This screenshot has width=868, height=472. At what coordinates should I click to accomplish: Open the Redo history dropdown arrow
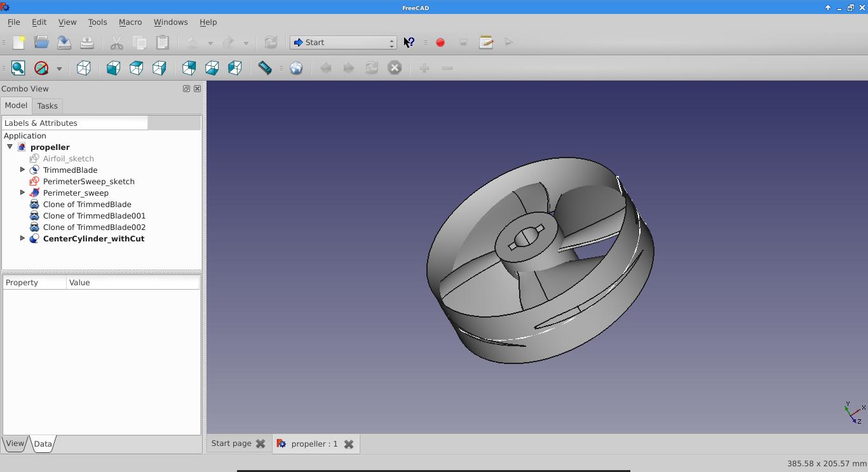[246, 43]
